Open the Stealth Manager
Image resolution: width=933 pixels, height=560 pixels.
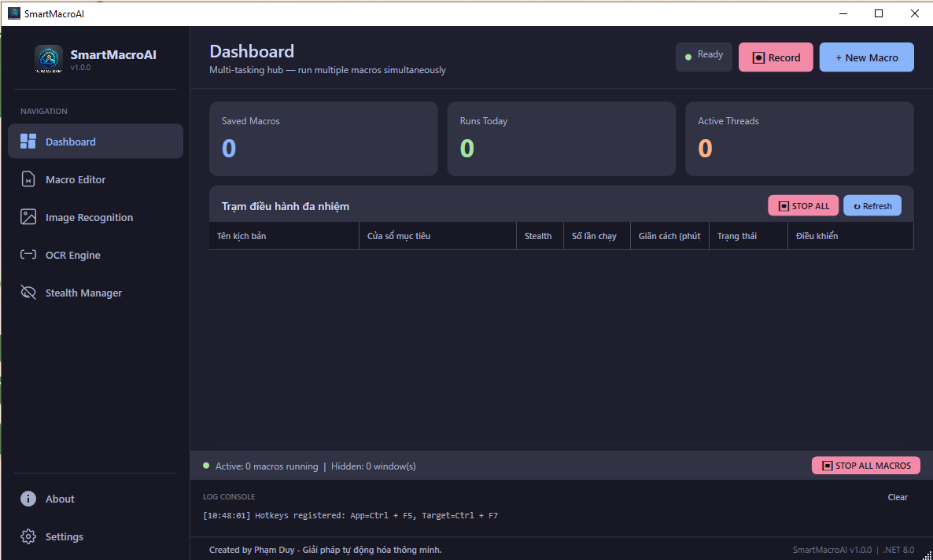click(83, 292)
